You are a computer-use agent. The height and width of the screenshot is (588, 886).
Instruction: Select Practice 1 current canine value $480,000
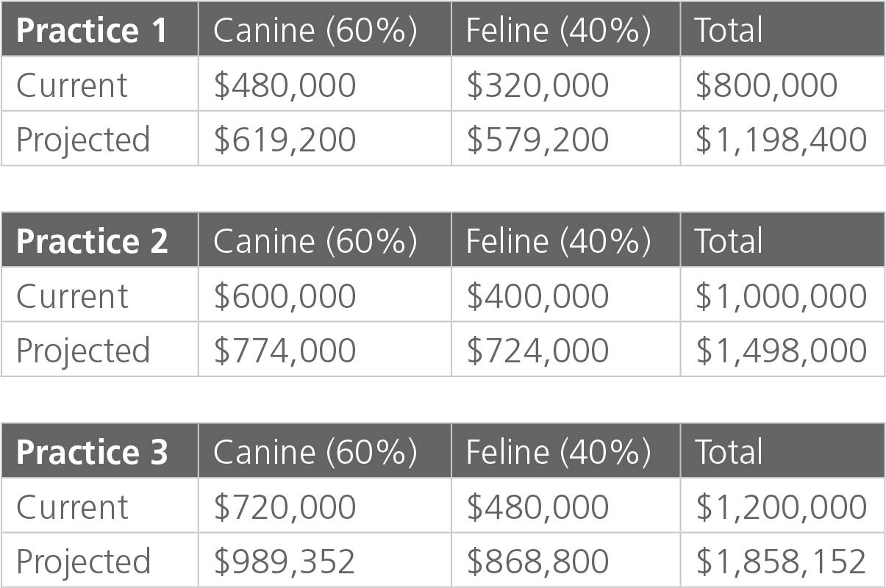285,85
